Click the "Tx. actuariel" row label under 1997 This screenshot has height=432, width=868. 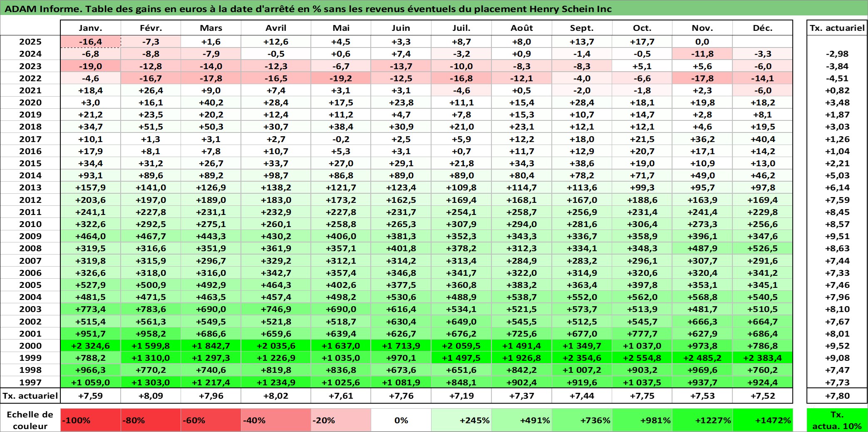tap(30, 396)
